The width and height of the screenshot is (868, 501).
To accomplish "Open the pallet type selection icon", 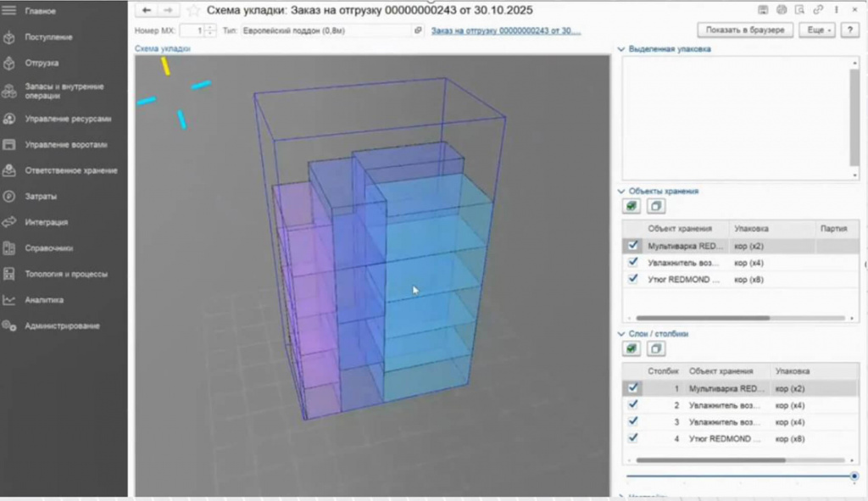I will [418, 31].
